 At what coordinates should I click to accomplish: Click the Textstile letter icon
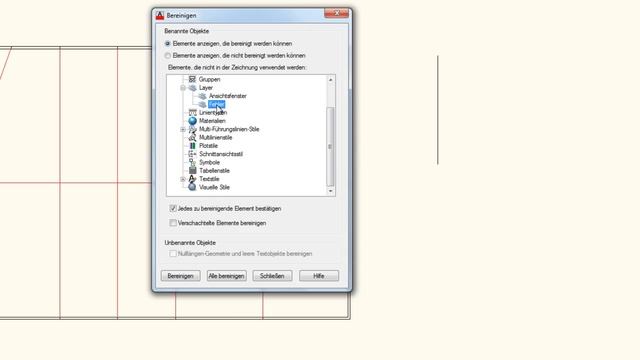coord(192,179)
